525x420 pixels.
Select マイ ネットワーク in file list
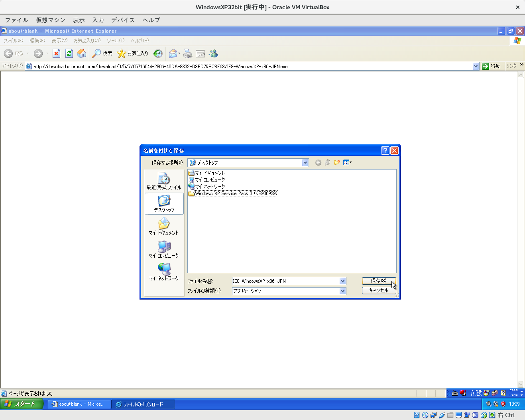pyautogui.click(x=206, y=187)
